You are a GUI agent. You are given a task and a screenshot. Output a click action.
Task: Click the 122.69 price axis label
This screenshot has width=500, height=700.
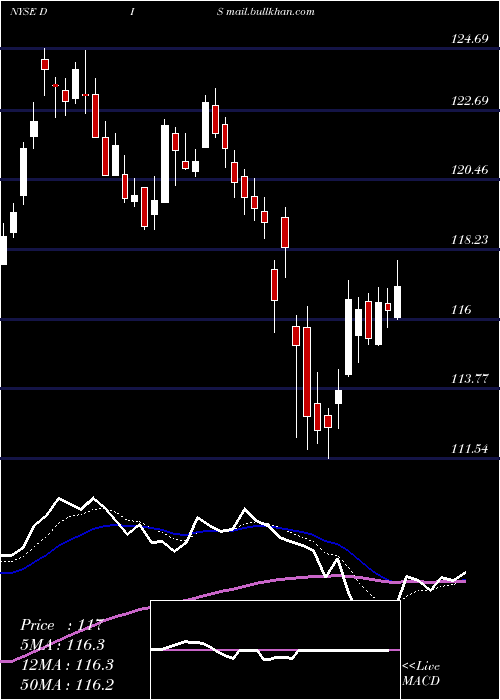pos(470,101)
